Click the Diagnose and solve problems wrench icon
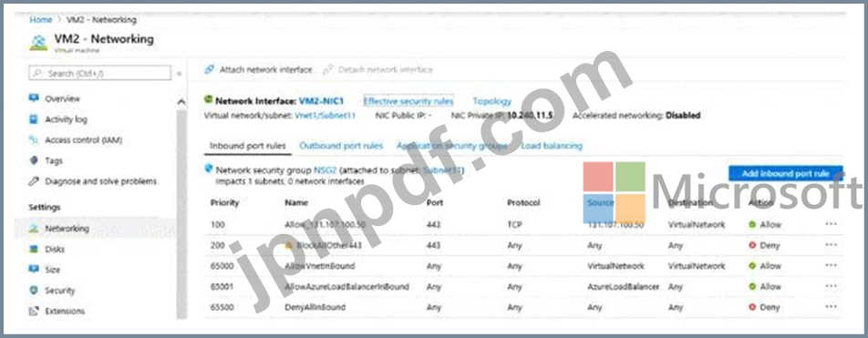The height and width of the screenshot is (338, 868). coord(35,181)
